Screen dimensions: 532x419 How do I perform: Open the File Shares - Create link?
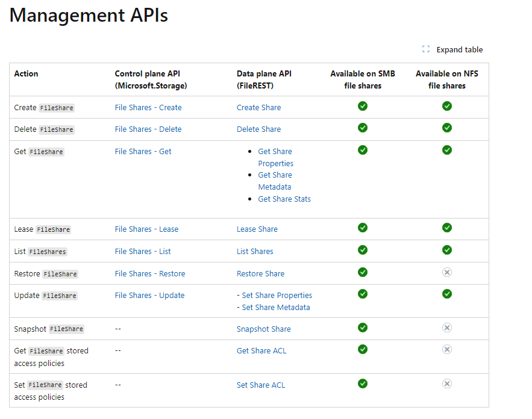pyautogui.click(x=148, y=108)
